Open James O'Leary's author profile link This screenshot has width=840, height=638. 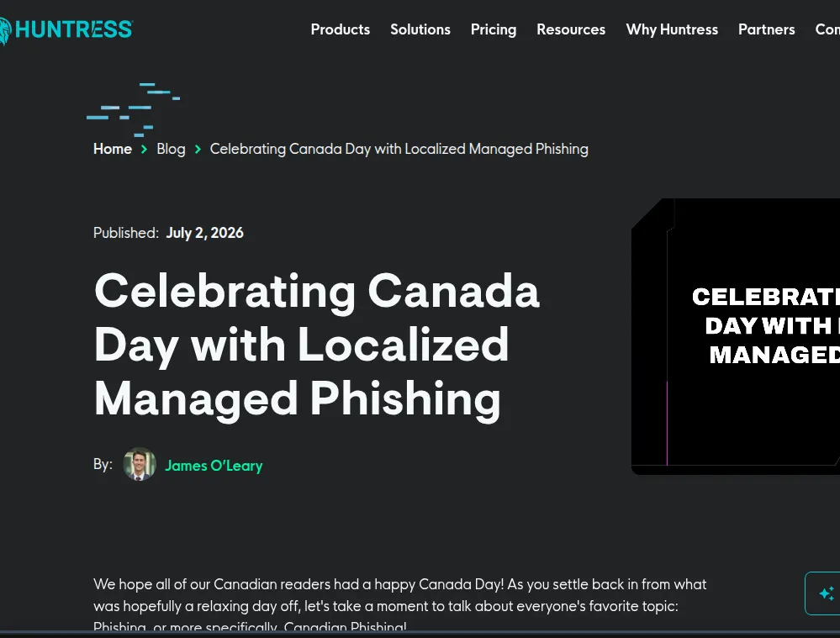pos(214,466)
